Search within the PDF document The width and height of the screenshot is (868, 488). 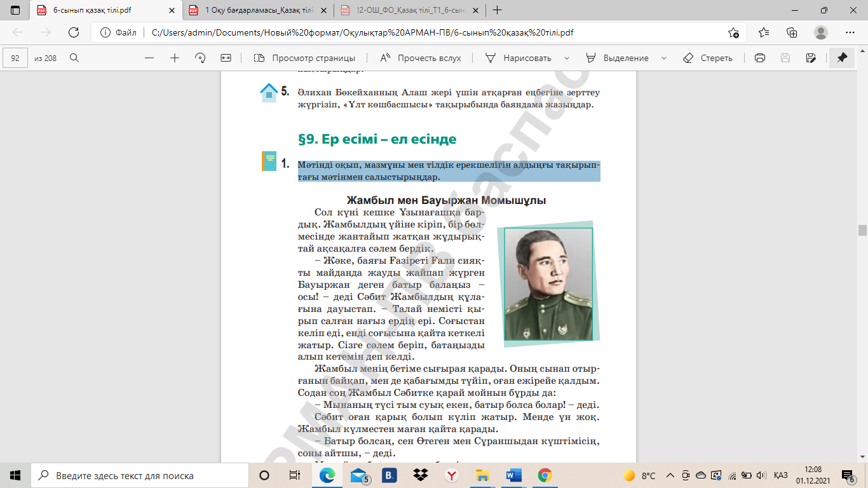click(x=74, y=58)
